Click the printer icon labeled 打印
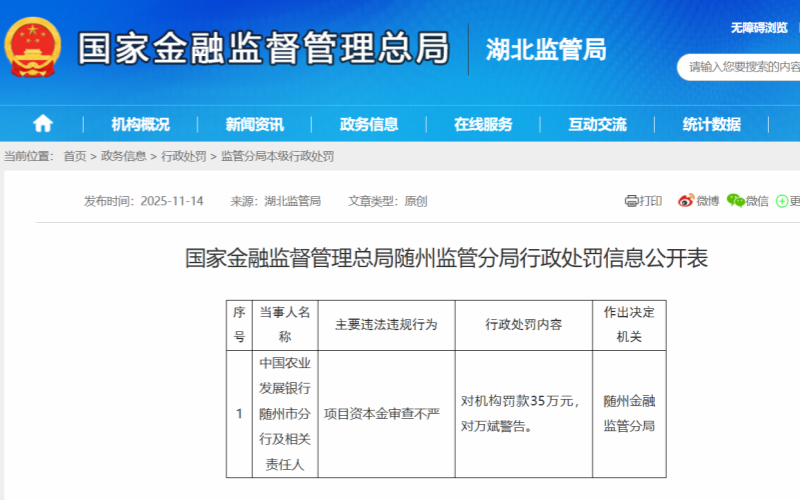This screenshot has height=500, width=800. point(632,201)
